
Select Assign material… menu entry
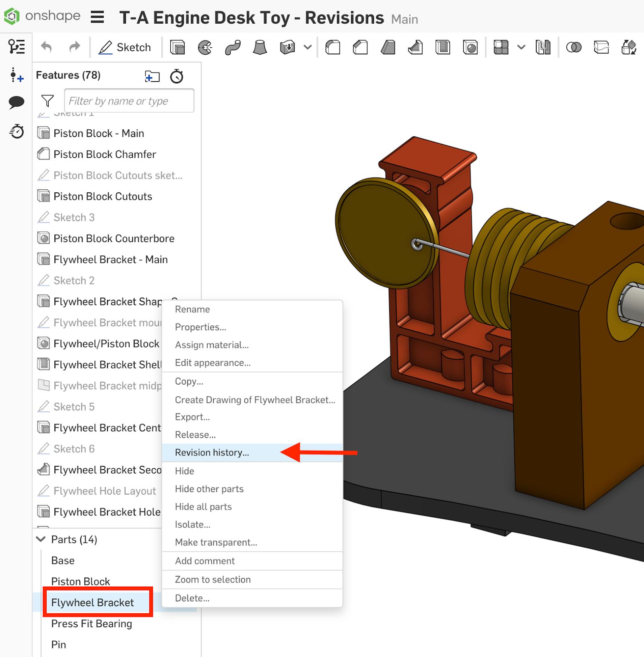click(x=212, y=345)
